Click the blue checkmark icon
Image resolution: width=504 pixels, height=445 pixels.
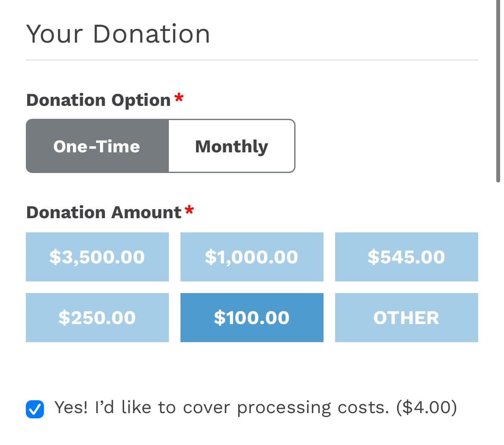[x=35, y=409]
